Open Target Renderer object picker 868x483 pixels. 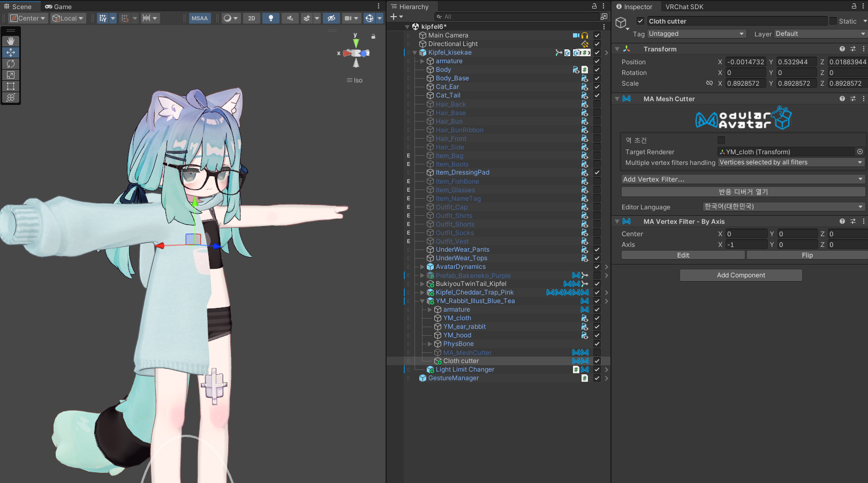pyautogui.click(x=860, y=152)
